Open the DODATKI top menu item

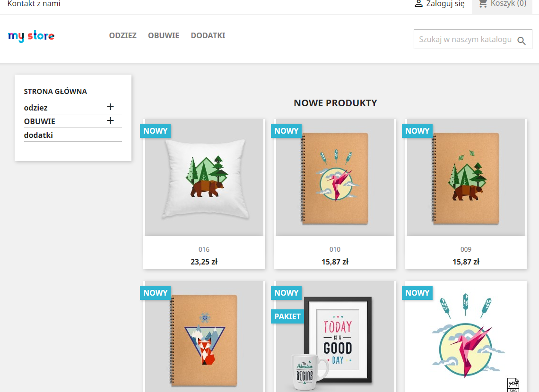(x=208, y=35)
